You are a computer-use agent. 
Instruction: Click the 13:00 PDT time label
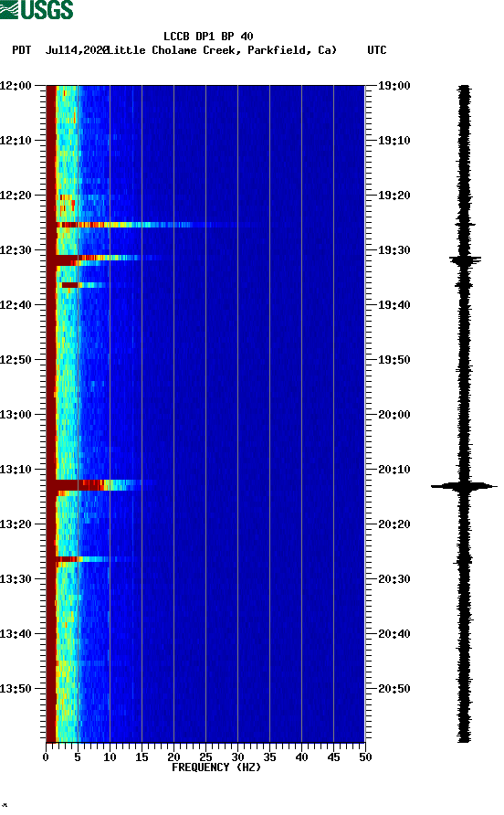click(16, 415)
